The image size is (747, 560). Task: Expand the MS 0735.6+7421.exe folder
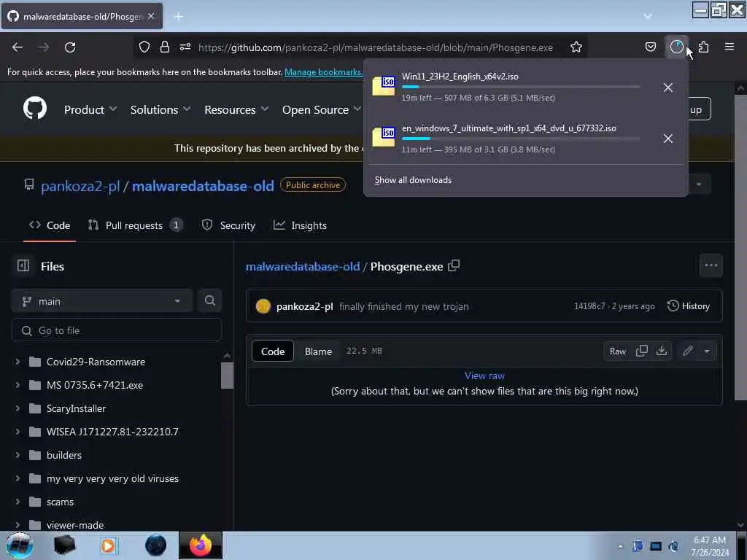click(x=18, y=385)
